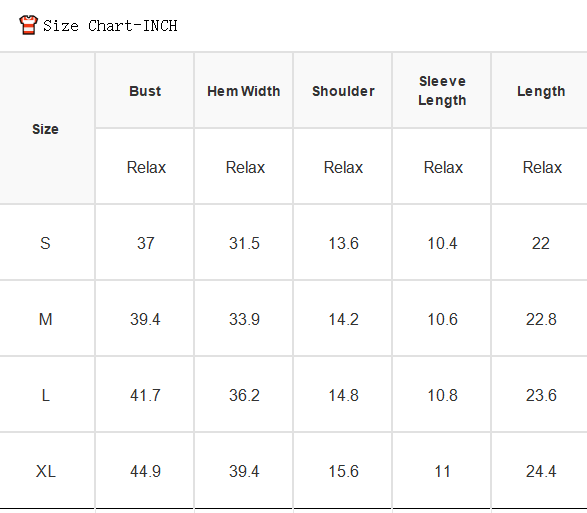The width and height of the screenshot is (587, 513).
Task: Click the Size header cell
Action: 45,129
